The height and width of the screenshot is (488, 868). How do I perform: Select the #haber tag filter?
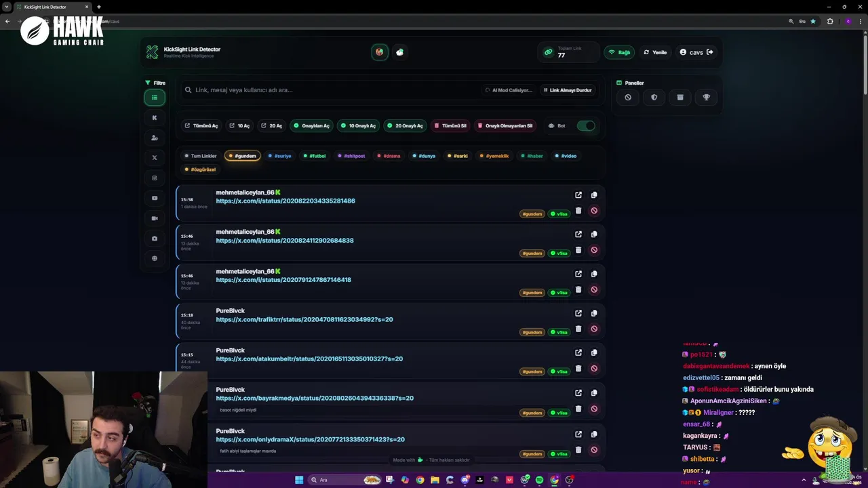pyautogui.click(x=532, y=156)
